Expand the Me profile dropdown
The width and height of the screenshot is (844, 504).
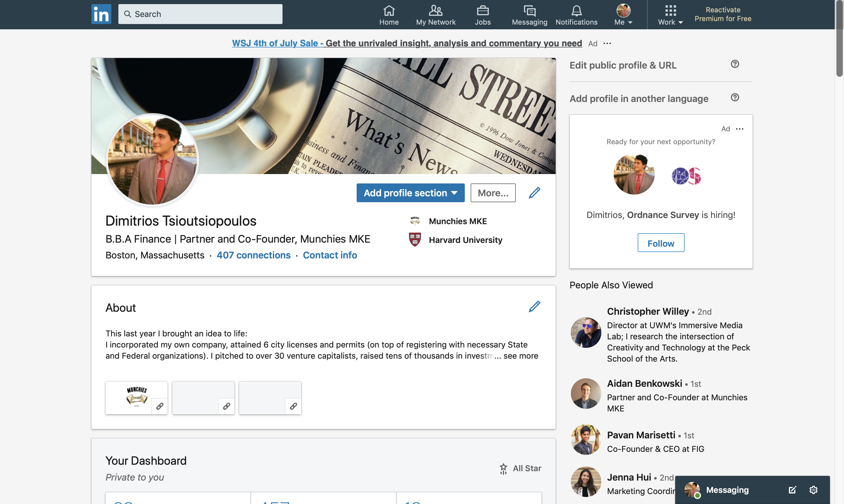623,15
